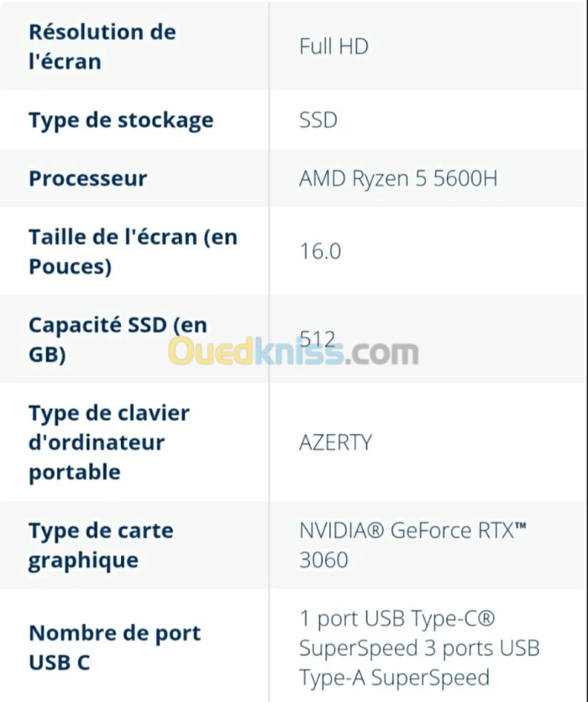The height and width of the screenshot is (702, 588).
Task: Click the "SSD" storage value
Action: (x=318, y=120)
